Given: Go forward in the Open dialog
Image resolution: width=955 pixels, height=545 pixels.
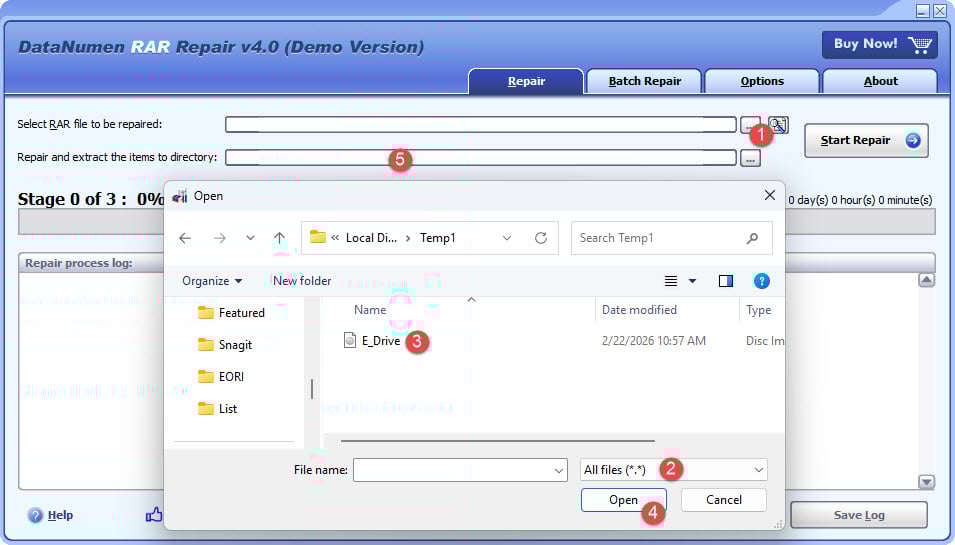Looking at the screenshot, I should [x=219, y=238].
